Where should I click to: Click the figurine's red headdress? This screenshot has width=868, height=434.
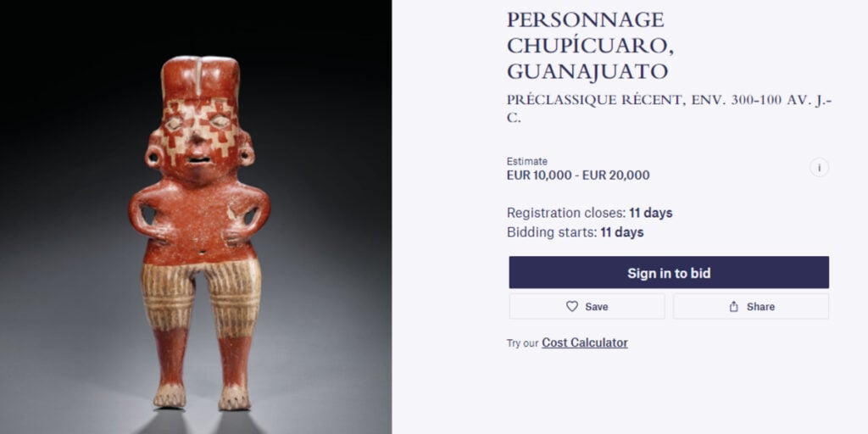(200, 78)
